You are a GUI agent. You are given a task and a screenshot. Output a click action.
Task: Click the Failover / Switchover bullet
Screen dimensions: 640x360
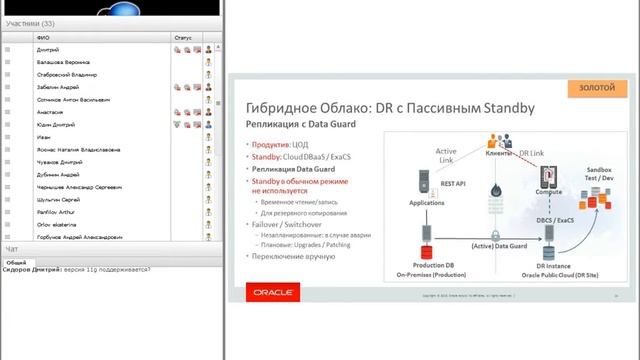[x=287, y=224]
